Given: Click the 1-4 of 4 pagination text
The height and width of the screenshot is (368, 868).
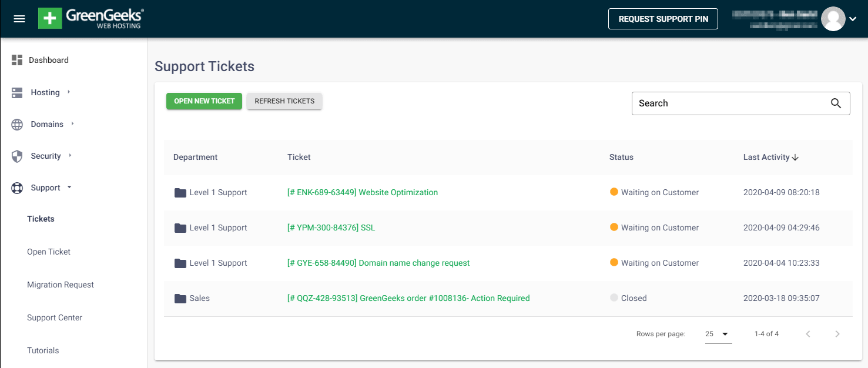Looking at the screenshot, I should (x=766, y=334).
